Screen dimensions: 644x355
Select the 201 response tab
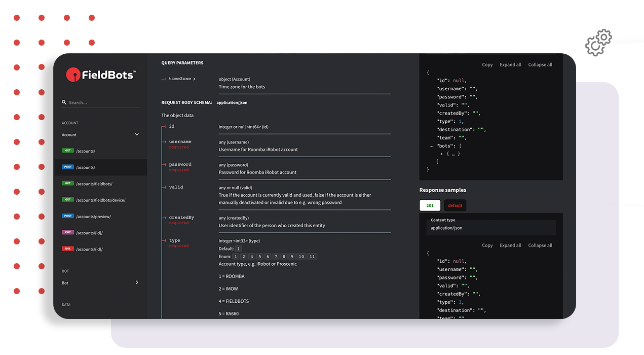(x=430, y=205)
